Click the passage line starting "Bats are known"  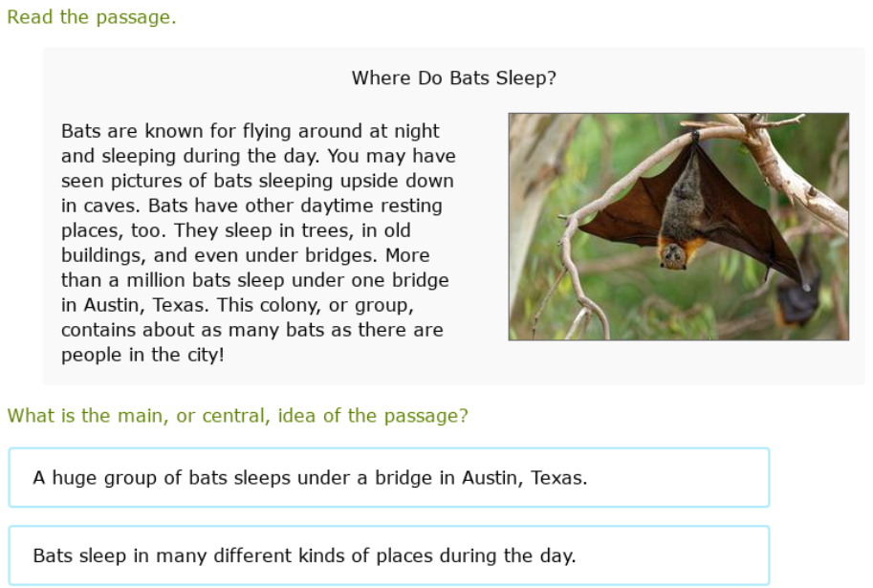(251, 131)
